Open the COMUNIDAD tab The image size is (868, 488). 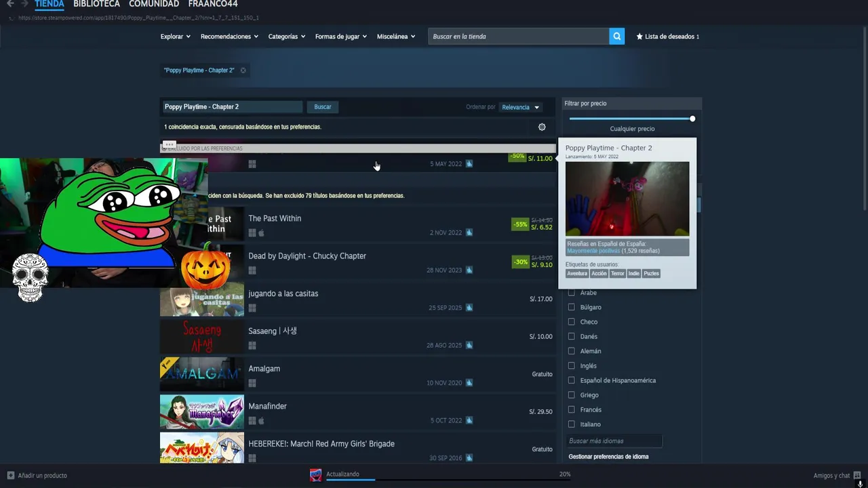tap(154, 4)
